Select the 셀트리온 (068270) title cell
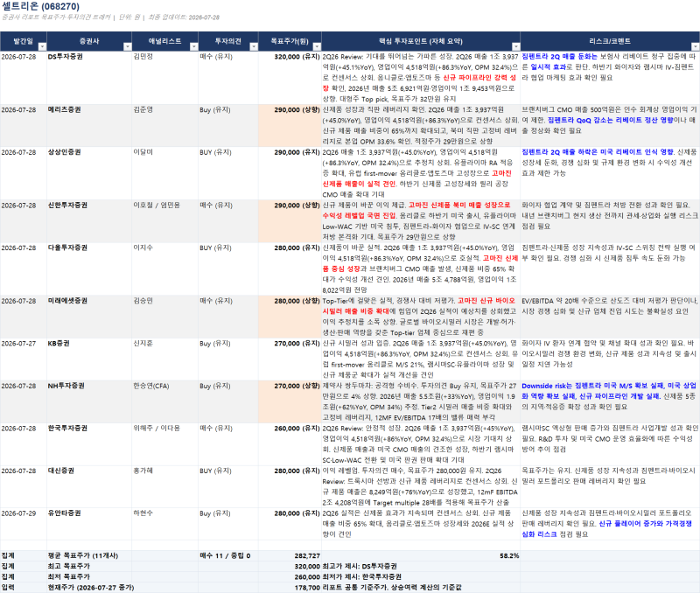700x593 pixels. pos(40,6)
